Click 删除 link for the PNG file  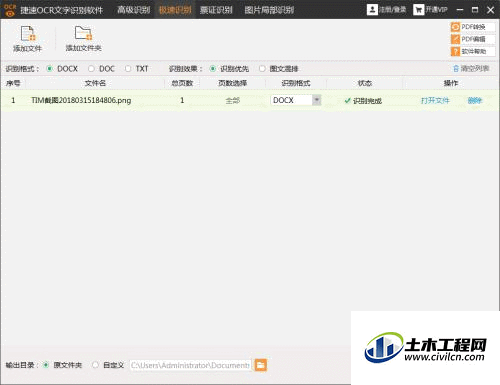[475, 100]
